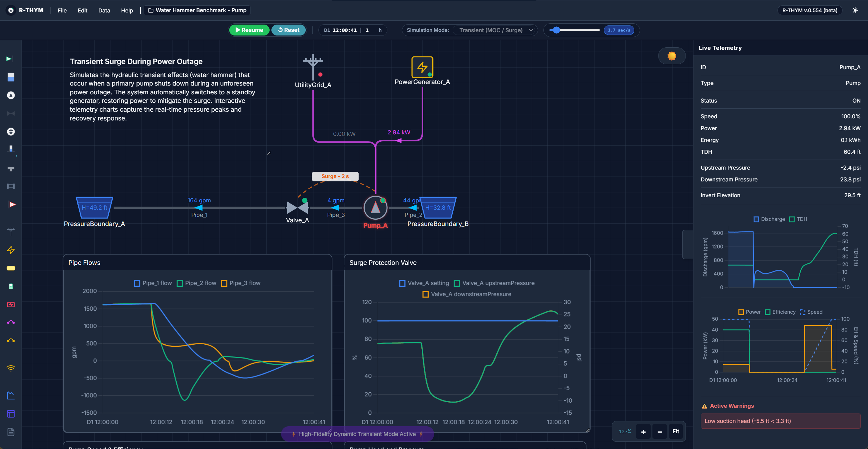Open the Help menu
Image resolution: width=868 pixels, height=449 pixels.
point(127,10)
